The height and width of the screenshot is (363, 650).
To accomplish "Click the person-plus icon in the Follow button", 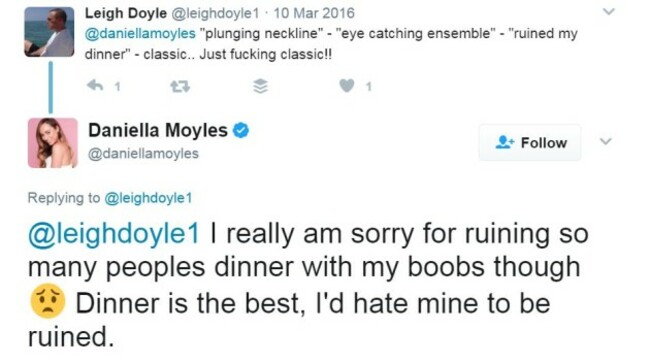I will [x=504, y=142].
